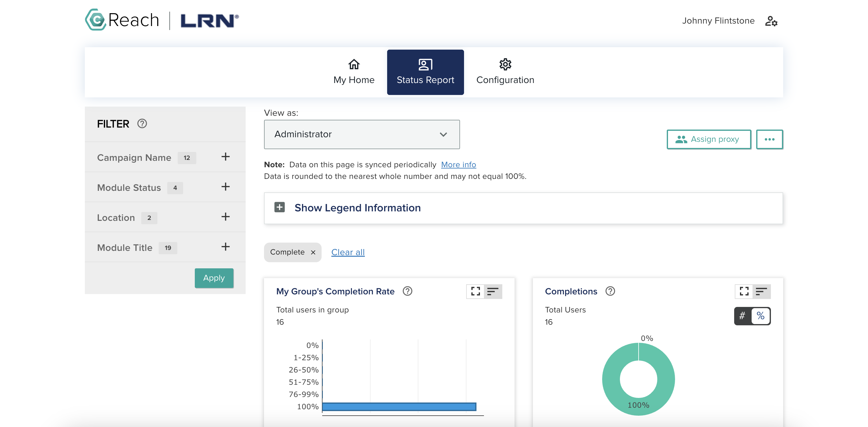Select the % view on Completions chart

click(760, 316)
